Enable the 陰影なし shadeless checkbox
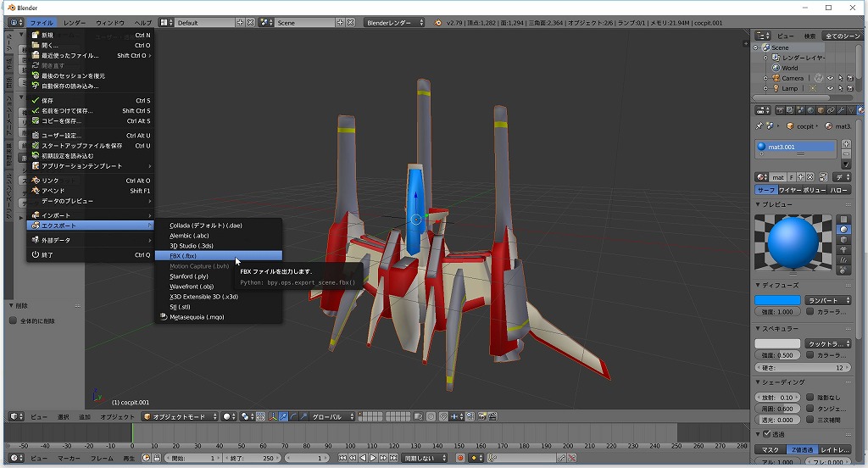The height and width of the screenshot is (468, 868). coord(810,398)
